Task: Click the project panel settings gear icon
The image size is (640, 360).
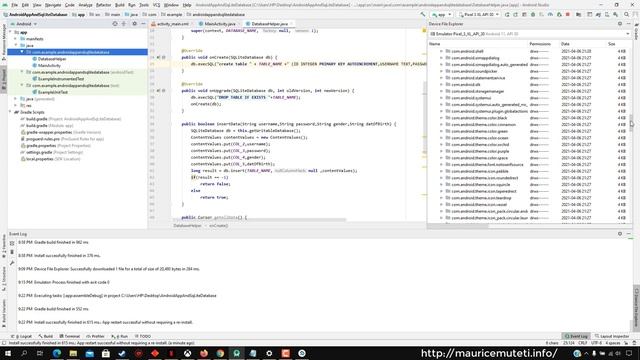Action: (134, 24)
